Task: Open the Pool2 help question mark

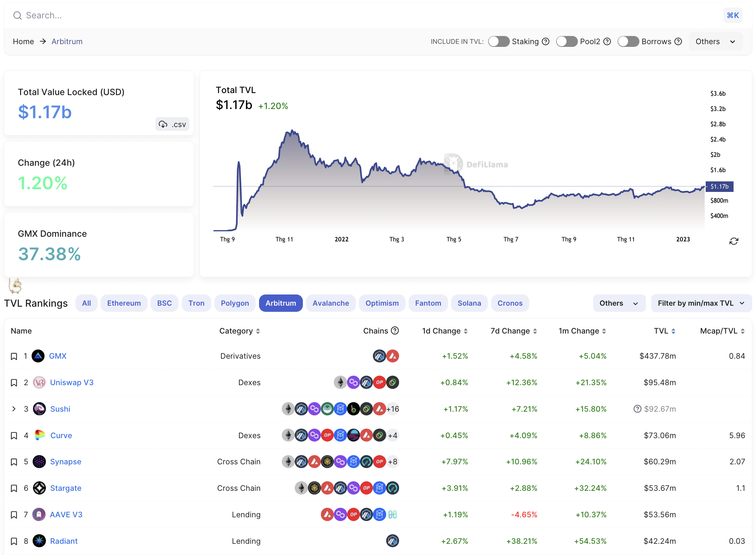Action: point(607,41)
